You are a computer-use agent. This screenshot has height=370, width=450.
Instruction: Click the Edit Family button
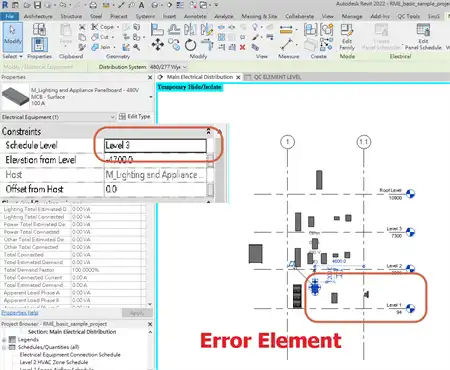point(347,37)
